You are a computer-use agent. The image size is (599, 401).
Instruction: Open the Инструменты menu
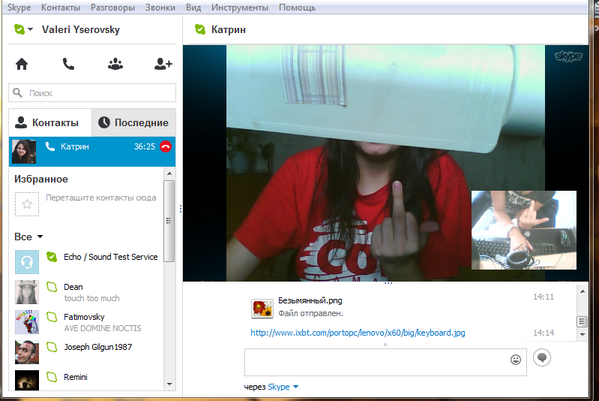(240, 8)
